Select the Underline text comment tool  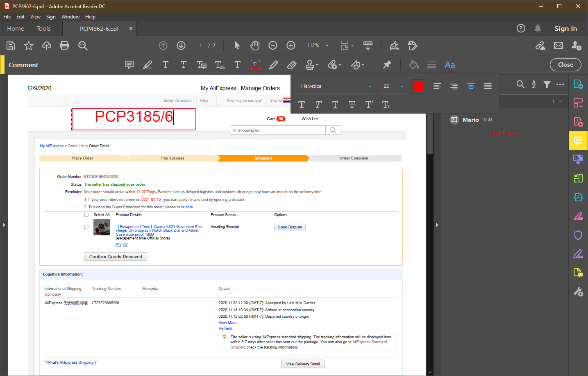(166, 65)
